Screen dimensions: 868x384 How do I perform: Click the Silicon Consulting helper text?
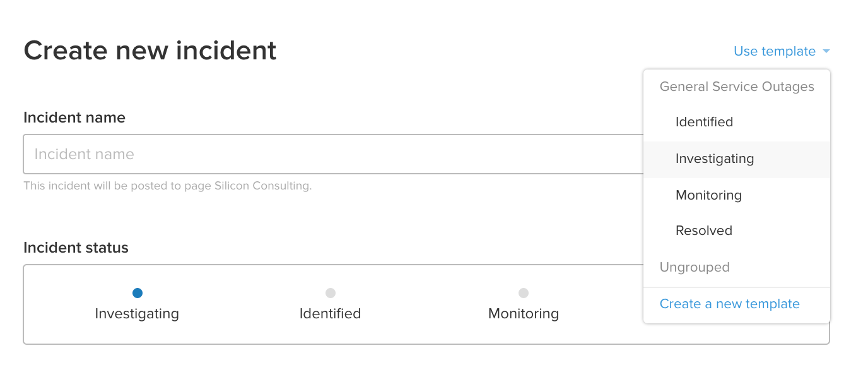tap(167, 186)
